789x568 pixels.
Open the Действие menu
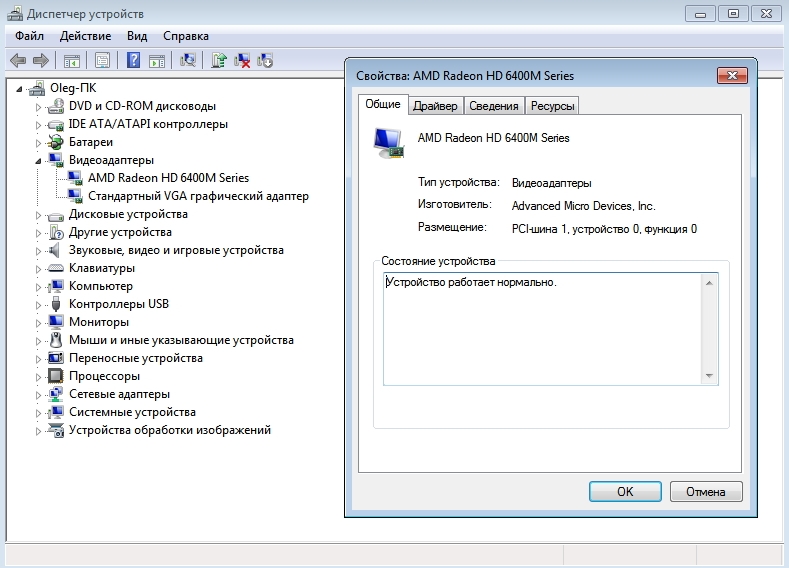[85, 36]
